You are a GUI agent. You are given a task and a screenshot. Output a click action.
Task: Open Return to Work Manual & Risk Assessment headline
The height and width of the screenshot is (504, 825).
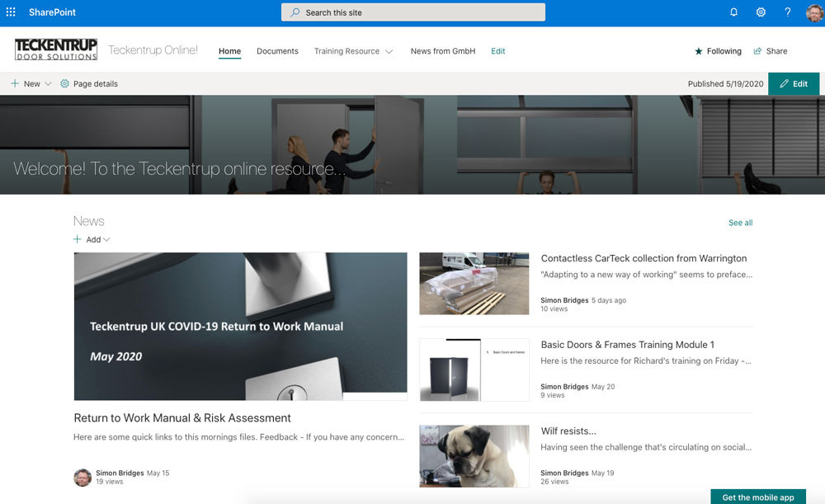coord(182,417)
